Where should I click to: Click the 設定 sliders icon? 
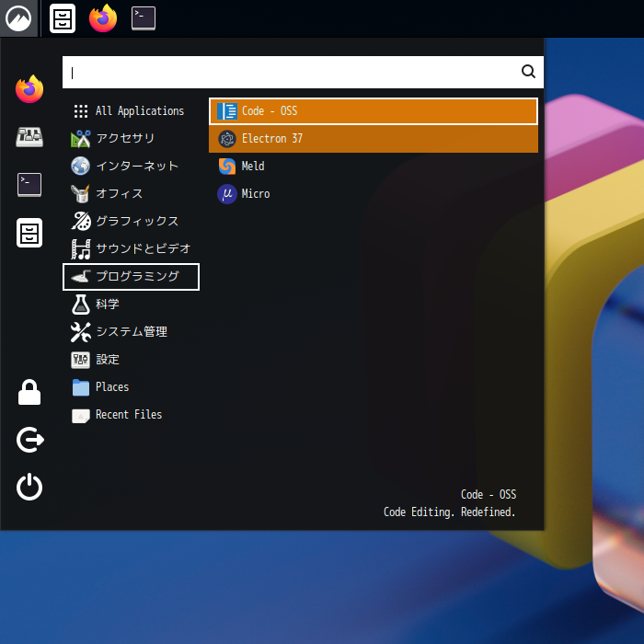(x=81, y=360)
